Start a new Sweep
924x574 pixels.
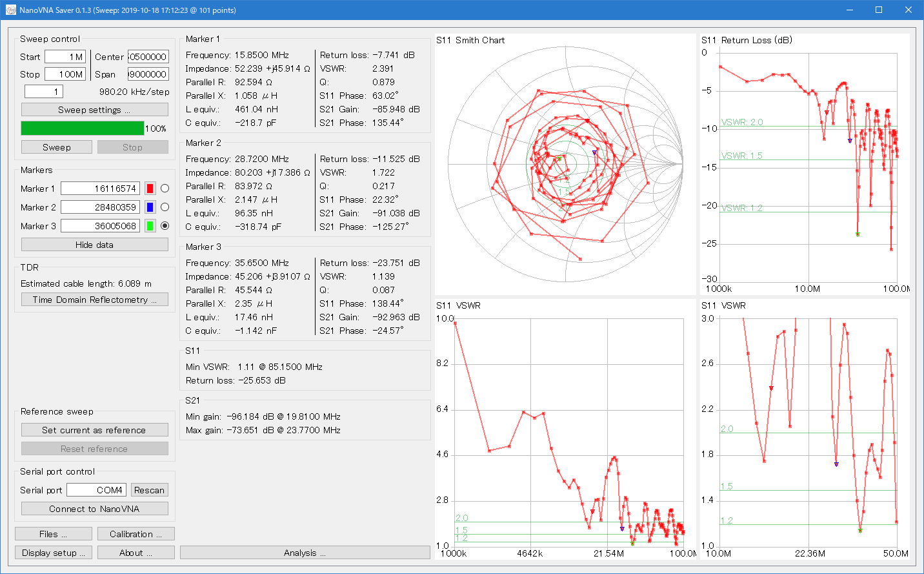[x=57, y=147]
